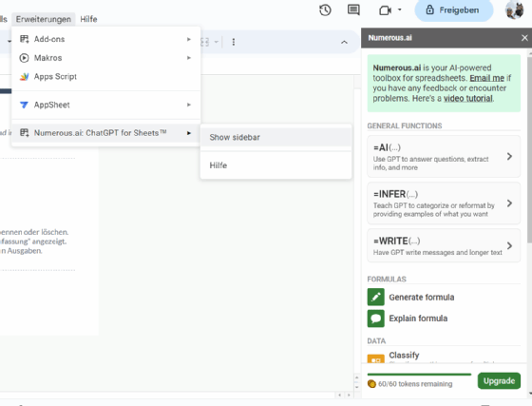Open the account profile avatar
Screen dimensions: 532x406
[x=514, y=10]
